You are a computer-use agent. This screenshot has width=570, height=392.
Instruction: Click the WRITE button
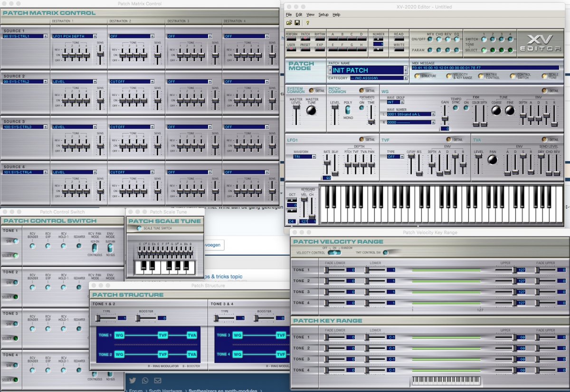tap(399, 49)
